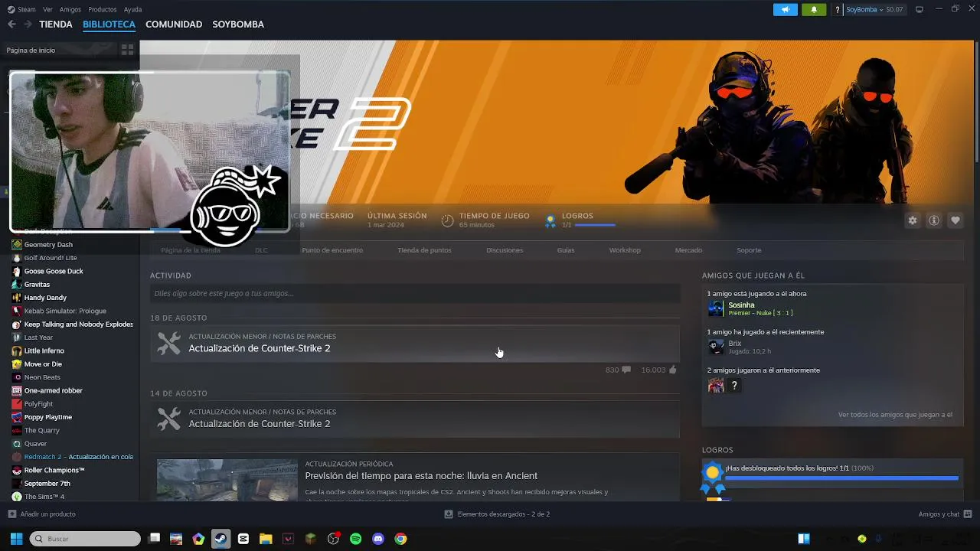The image size is (980, 551).
Task: Add game to favorites heart icon
Action: tap(955, 220)
